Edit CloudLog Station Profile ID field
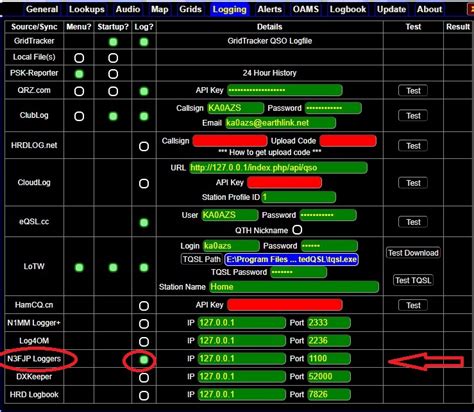The height and width of the screenshot is (412, 474). 299,197
